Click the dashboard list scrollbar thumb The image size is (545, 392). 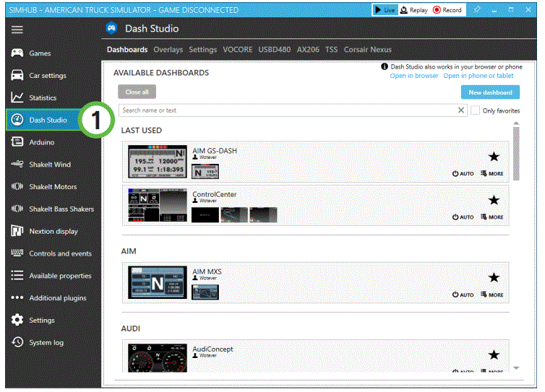[516, 154]
